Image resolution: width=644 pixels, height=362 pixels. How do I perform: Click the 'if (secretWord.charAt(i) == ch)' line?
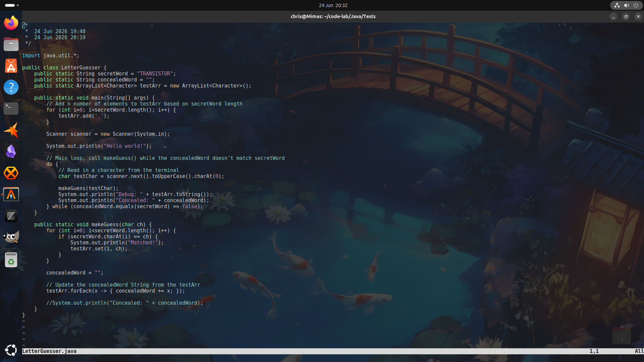point(108,237)
